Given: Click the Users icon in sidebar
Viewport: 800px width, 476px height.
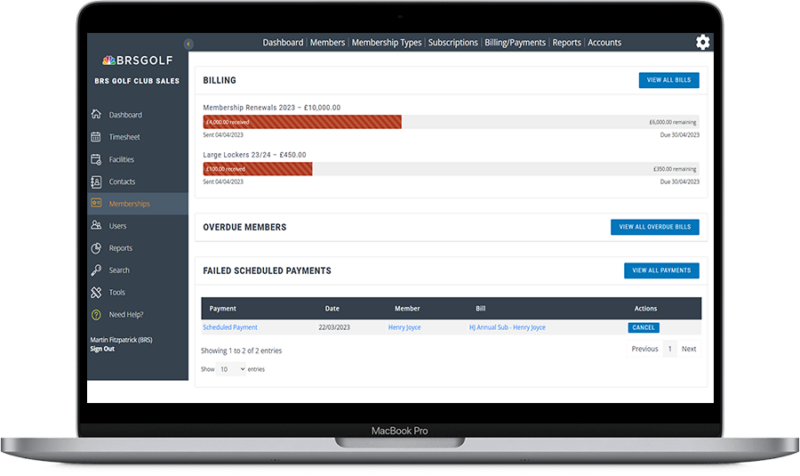Looking at the screenshot, I should [x=96, y=226].
